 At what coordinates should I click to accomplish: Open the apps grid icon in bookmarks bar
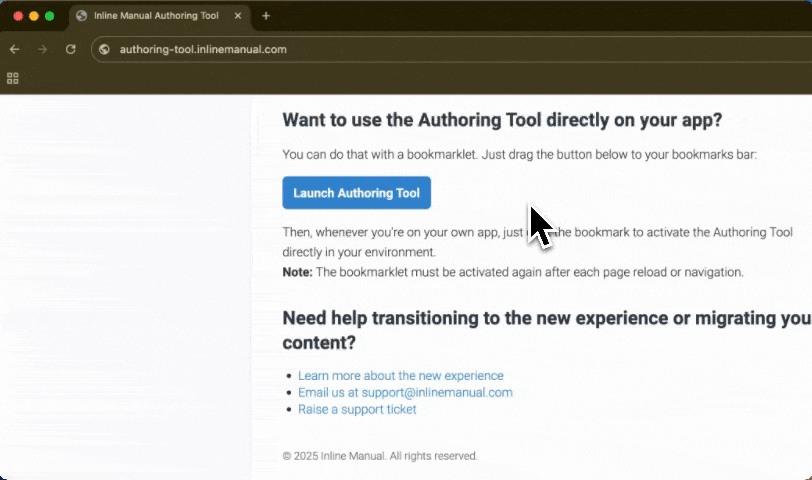(x=12, y=78)
